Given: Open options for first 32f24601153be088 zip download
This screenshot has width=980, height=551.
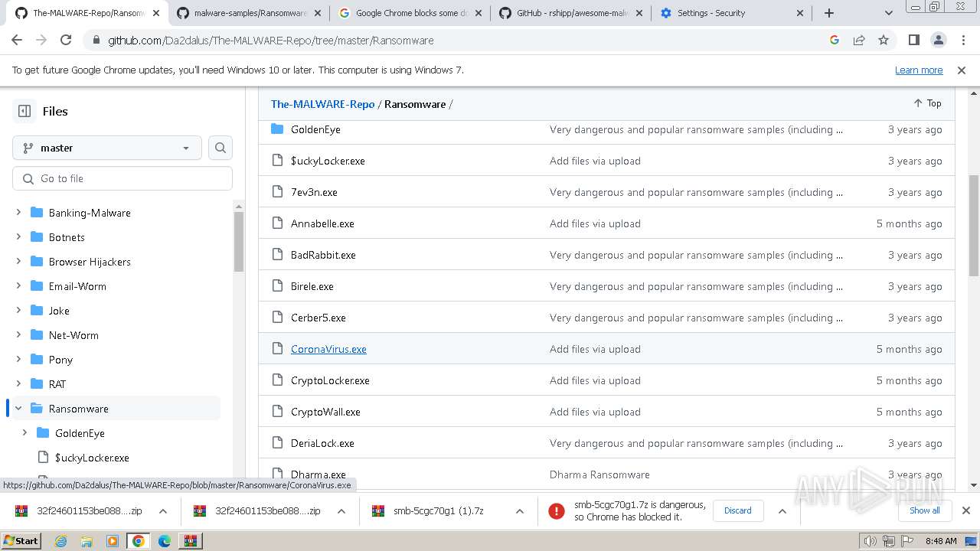Looking at the screenshot, I should point(163,511).
